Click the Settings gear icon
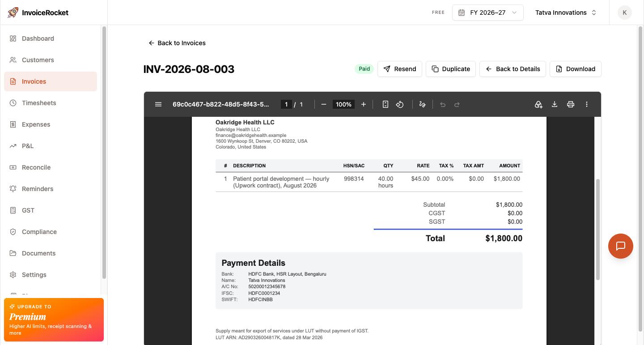Image resolution: width=644 pixels, height=345 pixels. coord(13,275)
